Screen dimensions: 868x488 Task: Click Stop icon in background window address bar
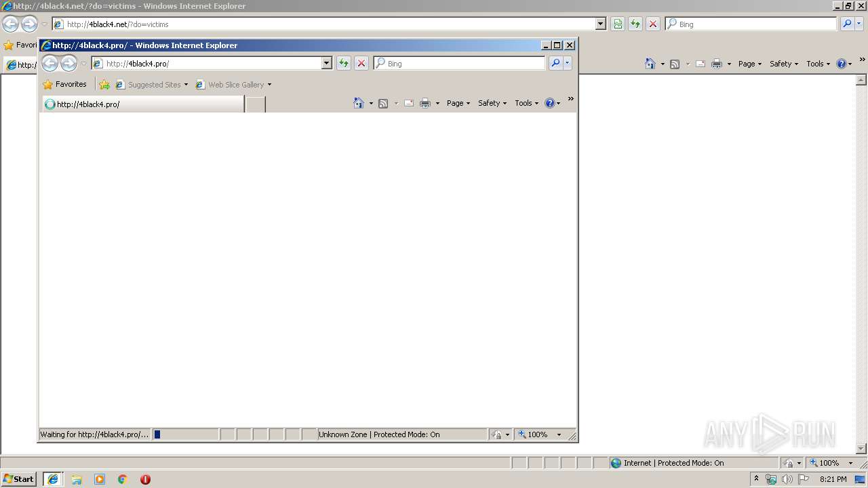[x=653, y=24]
